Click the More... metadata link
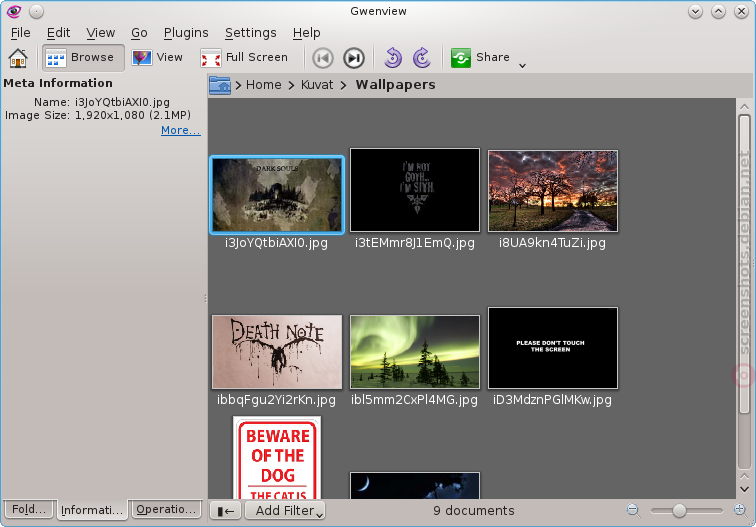This screenshot has width=756, height=527. 181,130
